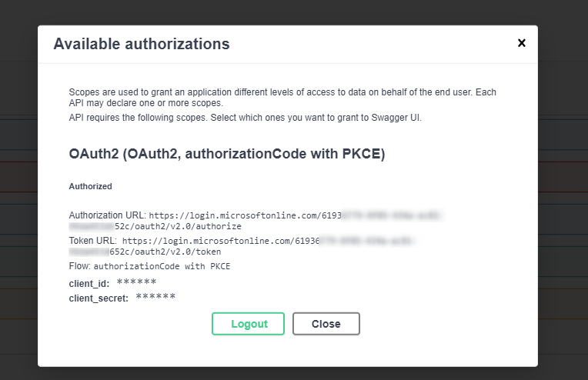Click the Authorization URL label
Viewport: 588px width, 380px height.
click(107, 215)
